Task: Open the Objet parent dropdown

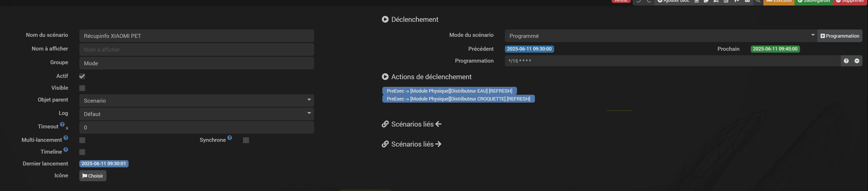Action: tap(196, 100)
